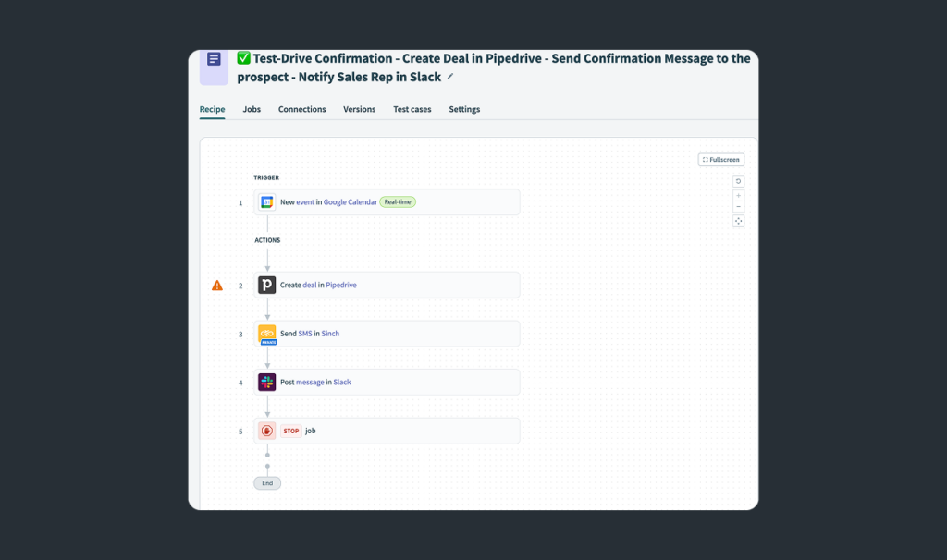Click the Real-time badge on the trigger
Screen dimensions: 947x560
(x=398, y=202)
